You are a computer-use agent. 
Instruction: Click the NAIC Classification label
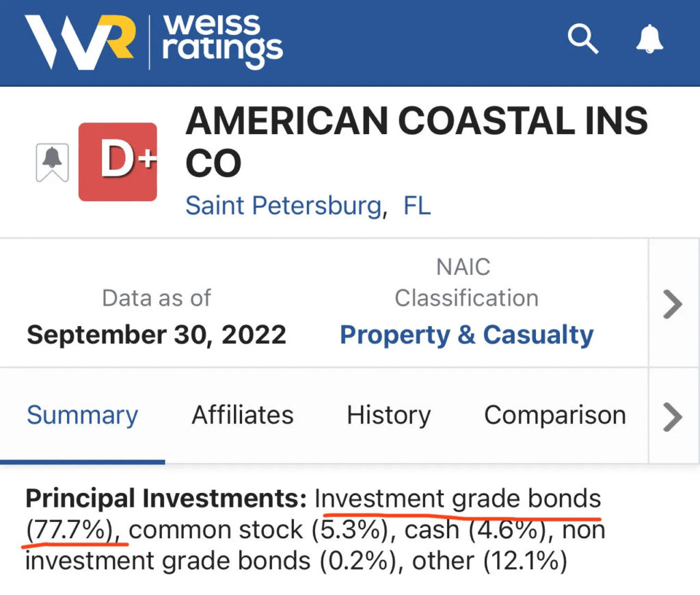[466, 282]
